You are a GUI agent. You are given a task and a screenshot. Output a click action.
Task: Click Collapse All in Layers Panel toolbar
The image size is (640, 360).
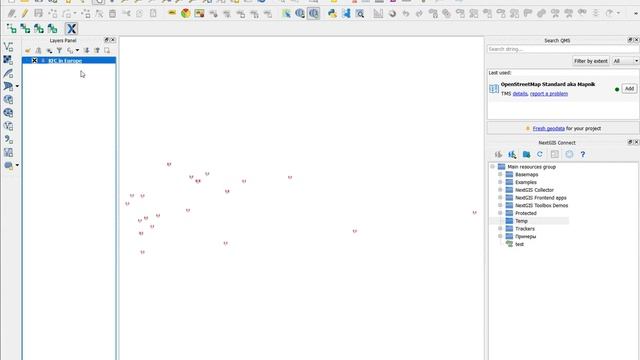[97, 51]
